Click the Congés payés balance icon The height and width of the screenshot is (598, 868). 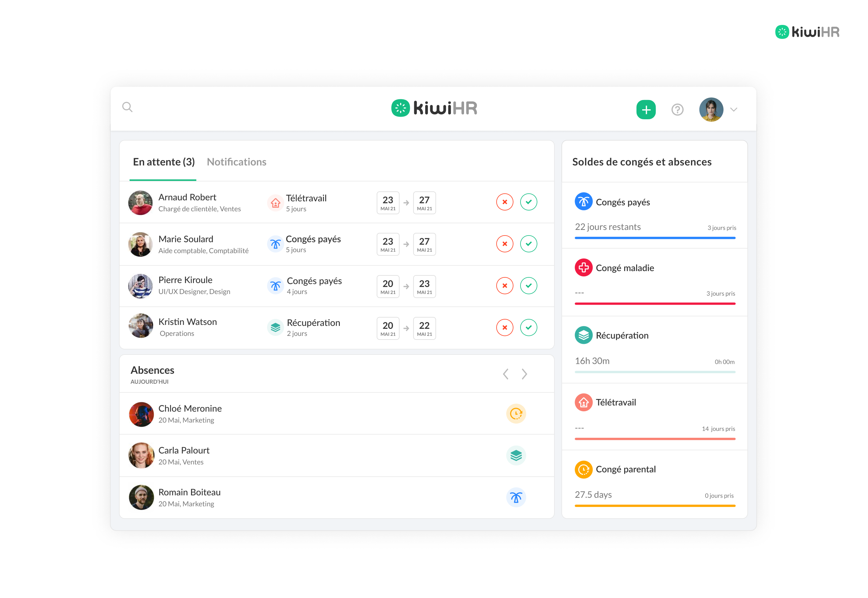pos(583,202)
